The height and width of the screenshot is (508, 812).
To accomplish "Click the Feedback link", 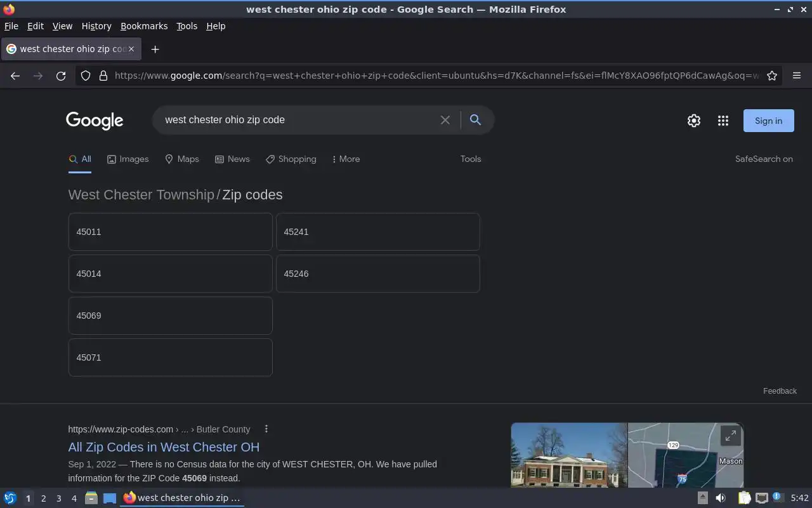I will coord(780,391).
